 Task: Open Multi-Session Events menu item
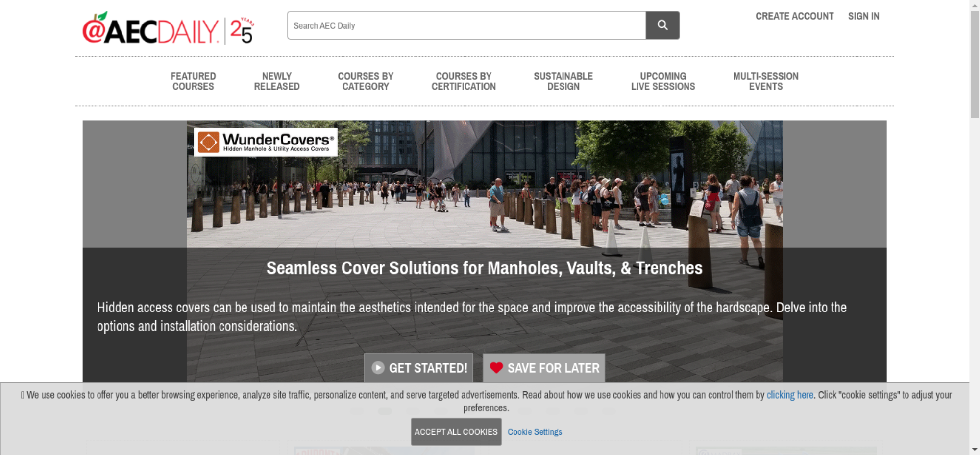(x=765, y=81)
